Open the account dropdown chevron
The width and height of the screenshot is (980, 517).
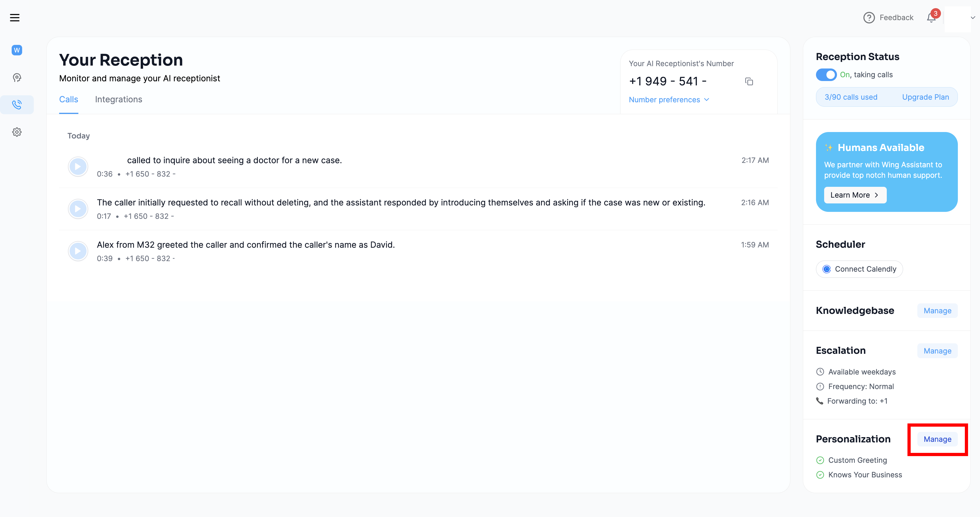point(973,17)
